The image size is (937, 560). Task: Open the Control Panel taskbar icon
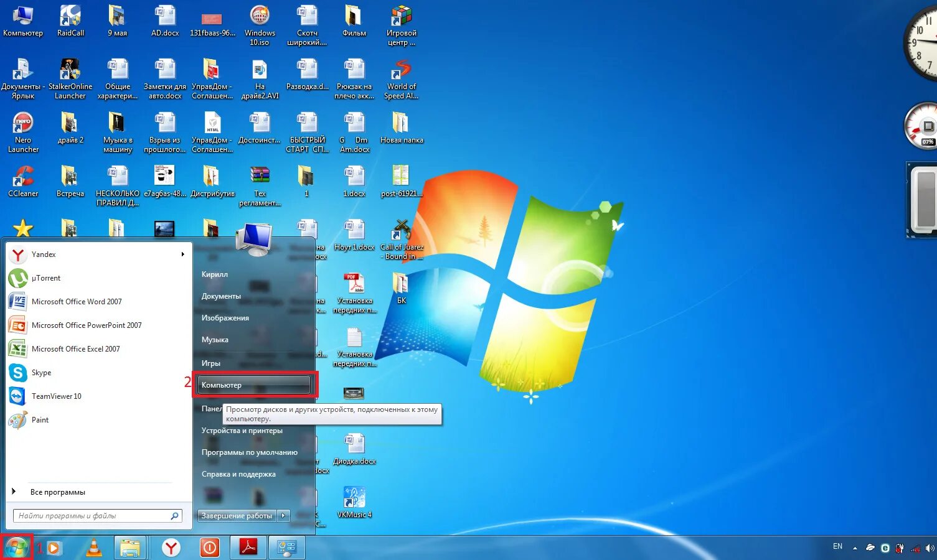point(287,548)
